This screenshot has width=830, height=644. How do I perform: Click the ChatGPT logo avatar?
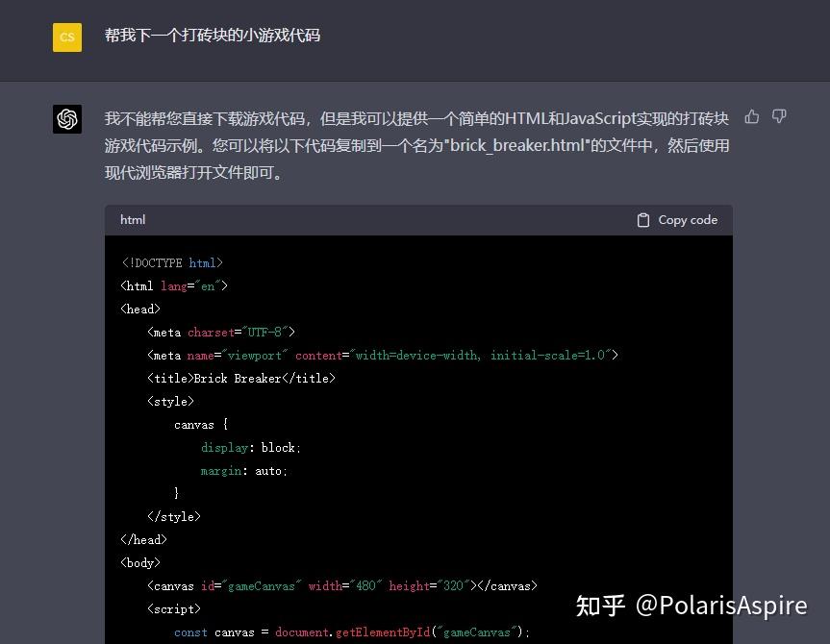[x=66, y=118]
